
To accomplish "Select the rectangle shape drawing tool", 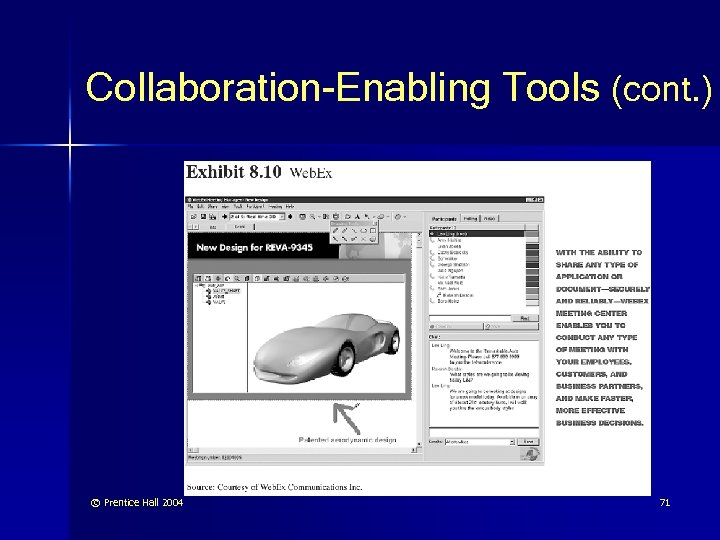I will coord(373,231).
